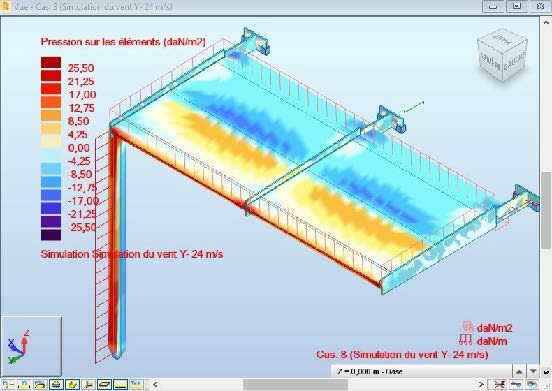Step work plane level down arrow
The height and width of the screenshot is (391, 552).
click(x=533, y=372)
